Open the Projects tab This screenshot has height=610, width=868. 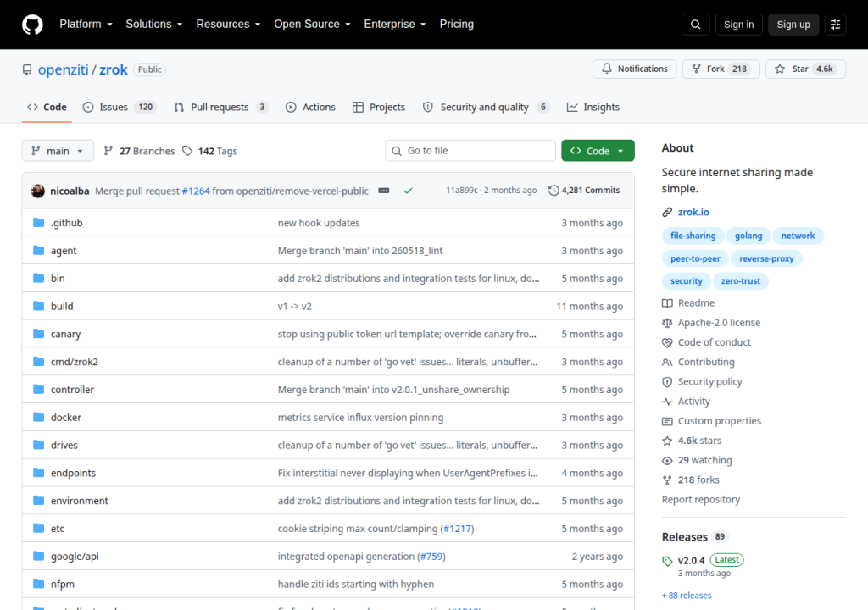click(x=379, y=107)
